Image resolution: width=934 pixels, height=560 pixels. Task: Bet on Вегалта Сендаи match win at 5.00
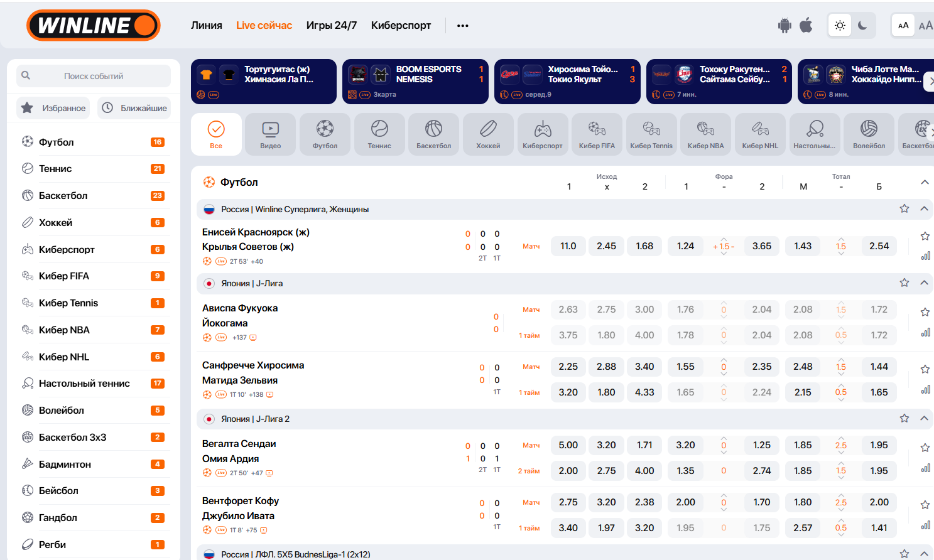[568, 445]
